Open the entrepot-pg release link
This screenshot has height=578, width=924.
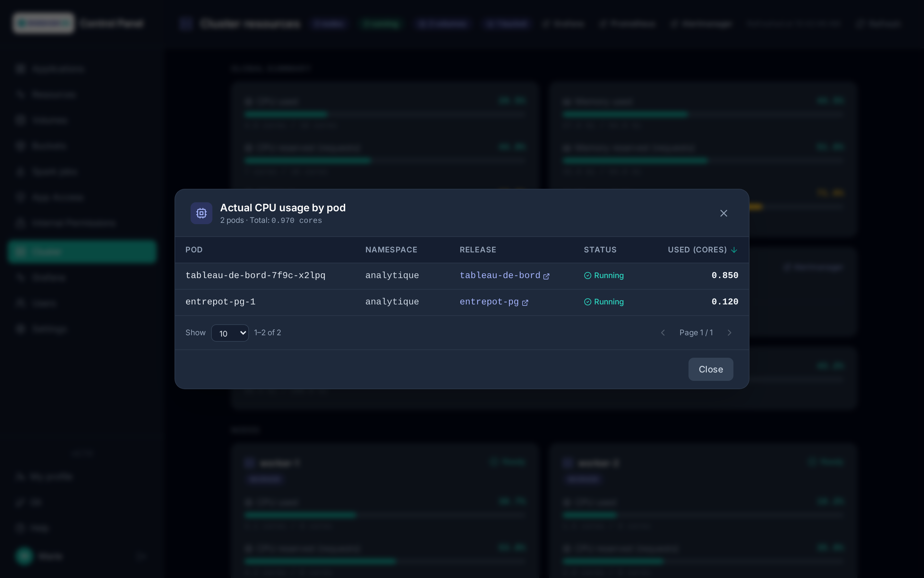tap(494, 302)
